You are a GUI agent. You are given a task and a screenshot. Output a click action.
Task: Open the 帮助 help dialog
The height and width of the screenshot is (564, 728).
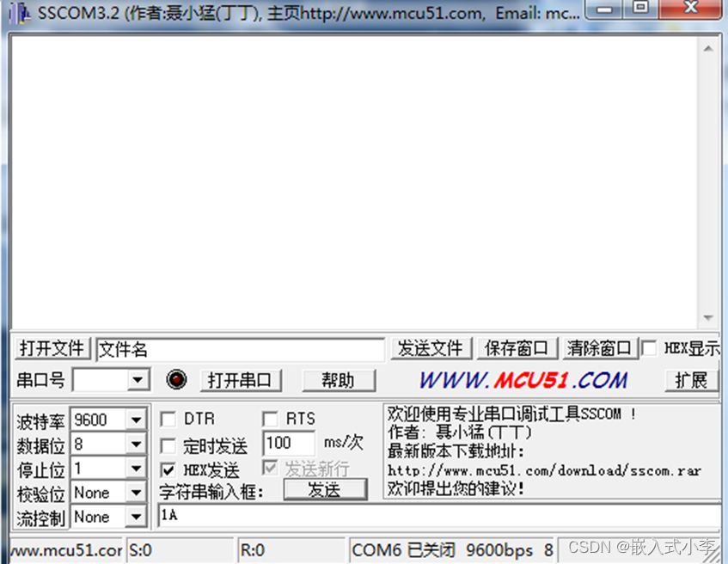point(339,379)
